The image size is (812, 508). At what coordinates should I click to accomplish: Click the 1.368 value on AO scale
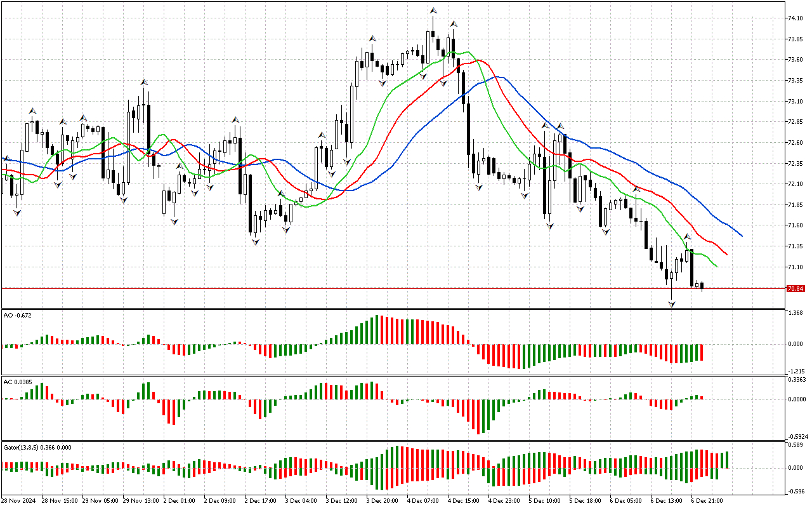click(x=796, y=313)
